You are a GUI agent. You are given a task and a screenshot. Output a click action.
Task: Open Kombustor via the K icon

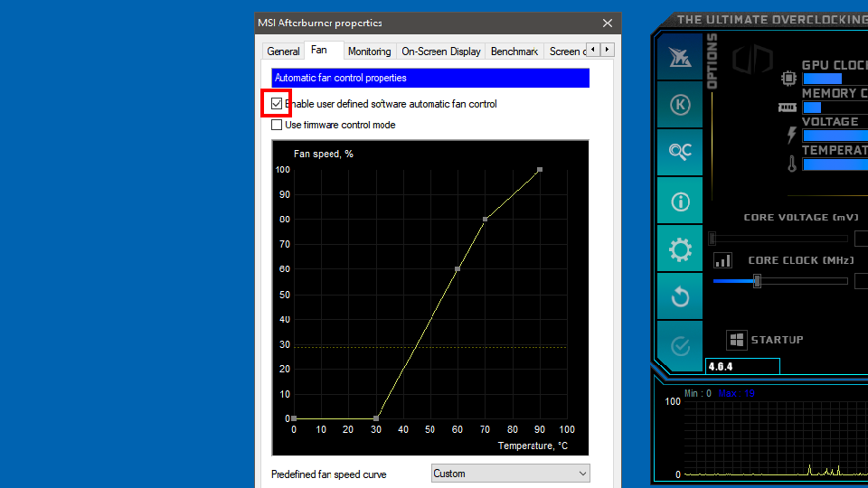click(680, 105)
